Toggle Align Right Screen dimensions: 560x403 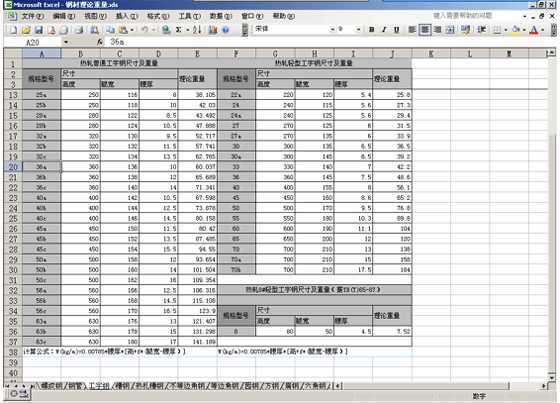438,30
